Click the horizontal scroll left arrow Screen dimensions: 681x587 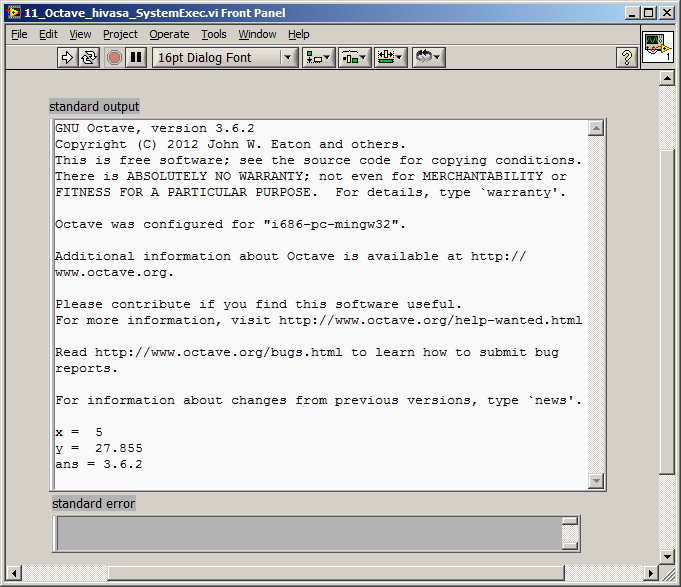(x=14, y=573)
